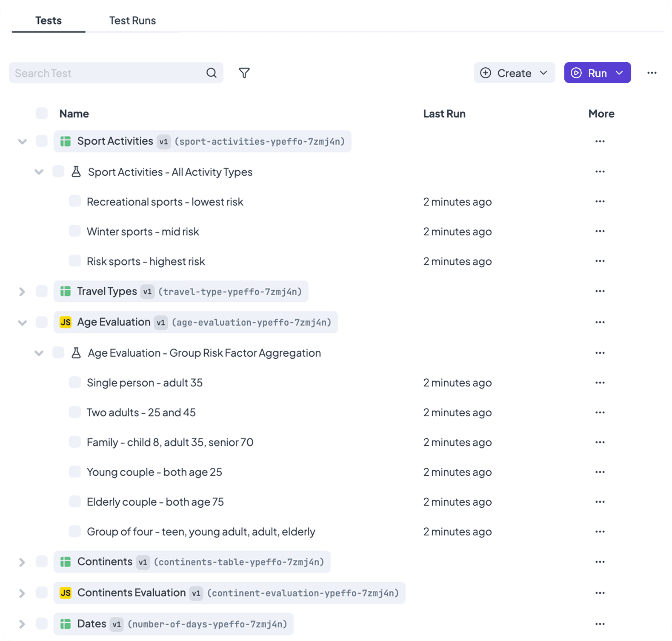
Task: Open more options for Sport Activities row
Action: tap(600, 141)
